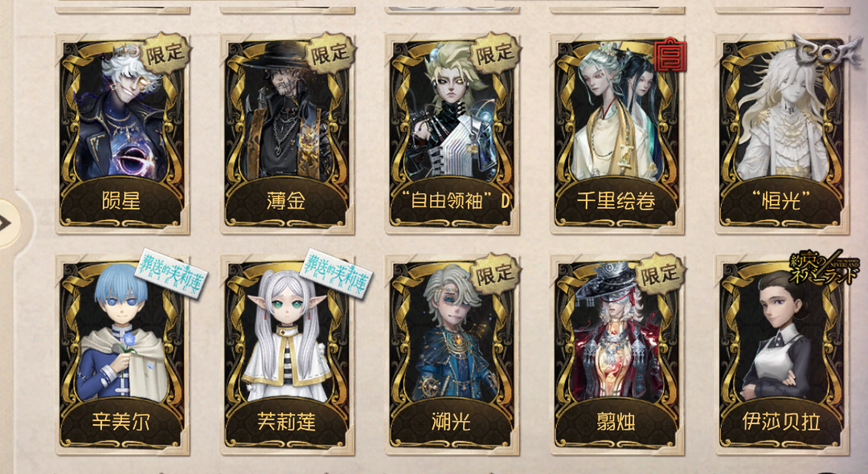Select the 陨星 costume card
Screen dimensions: 868x474
122,134
